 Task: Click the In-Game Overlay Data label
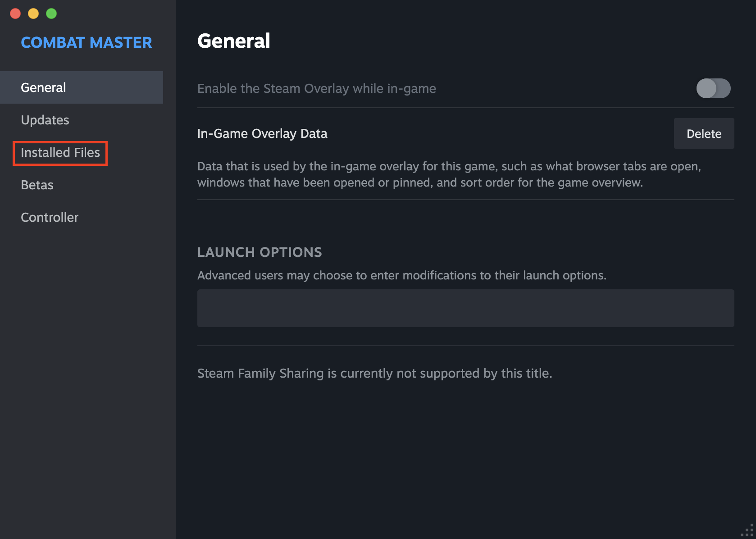(262, 133)
